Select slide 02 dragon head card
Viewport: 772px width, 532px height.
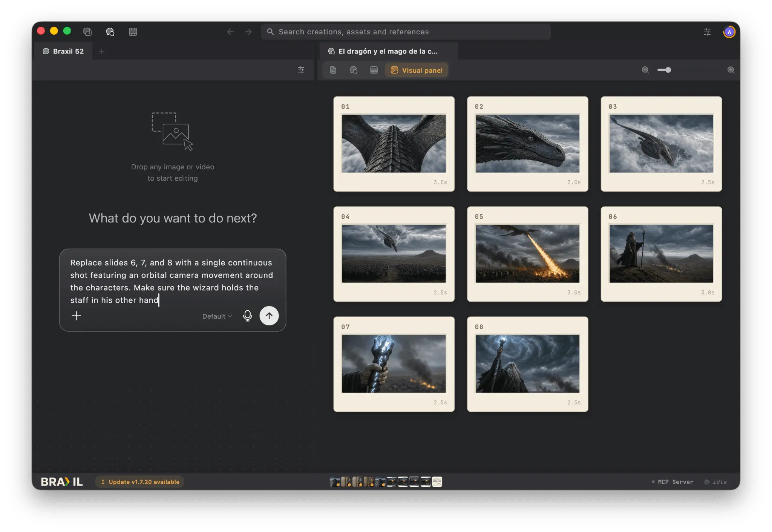[527, 144]
